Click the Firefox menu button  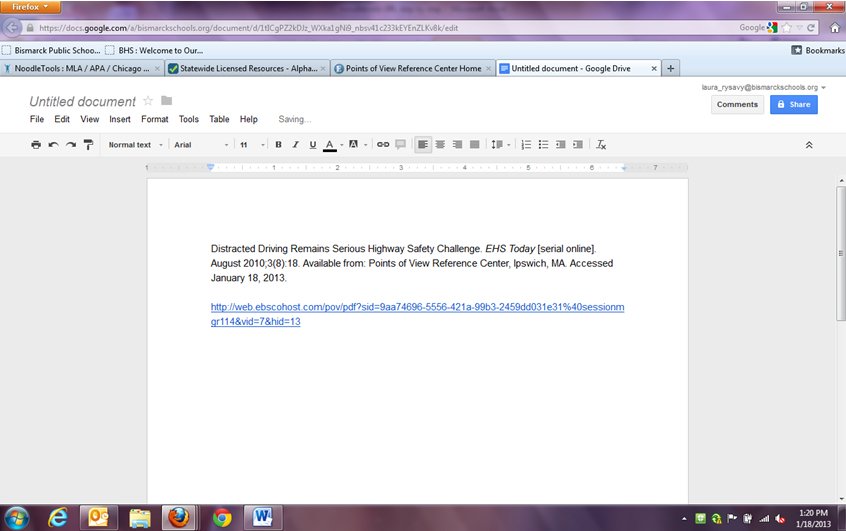click(x=30, y=7)
